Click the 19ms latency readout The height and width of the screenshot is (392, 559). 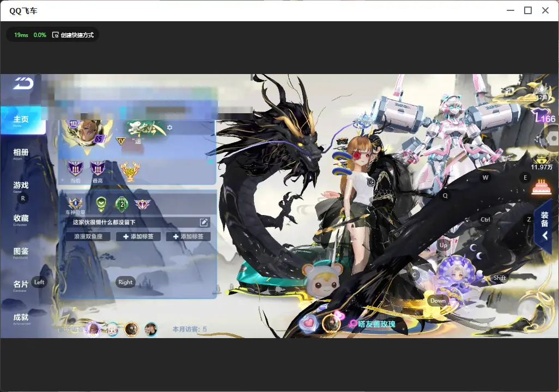coord(21,35)
